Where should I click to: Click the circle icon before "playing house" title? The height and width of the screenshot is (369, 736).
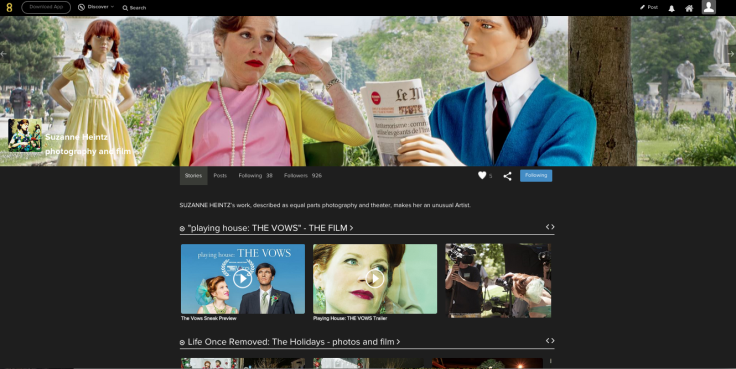click(x=182, y=229)
